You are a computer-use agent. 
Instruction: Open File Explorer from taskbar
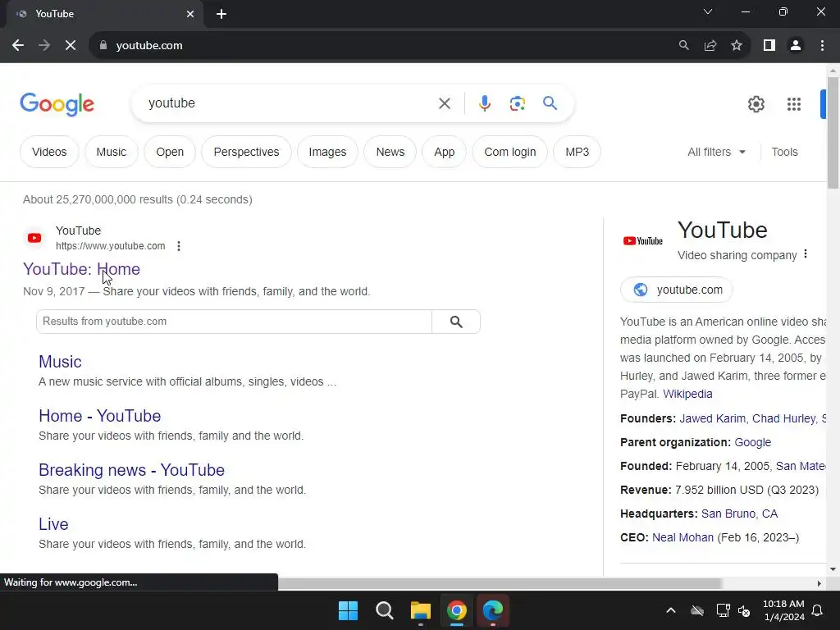[x=421, y=610]
